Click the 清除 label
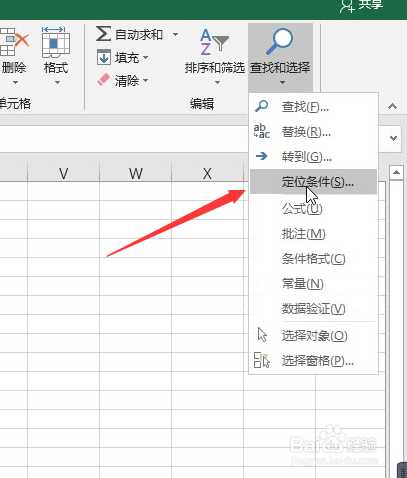This screenshot has width=407, height=478. (x=127, y=80)
